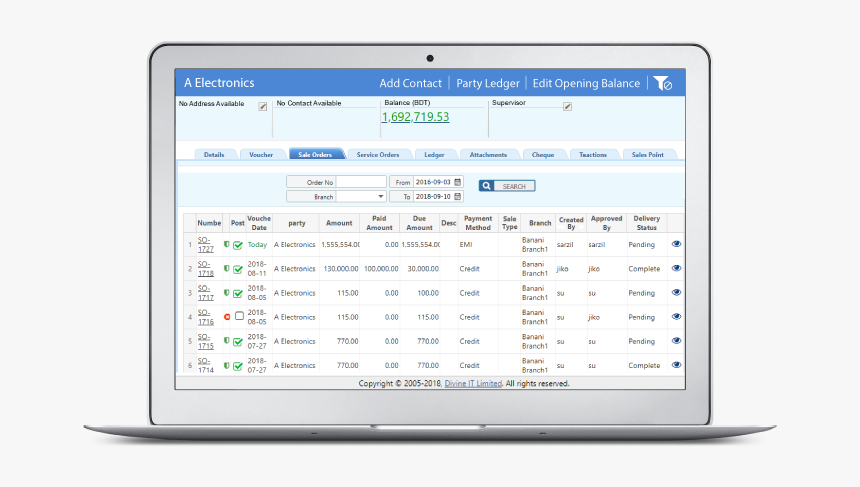Toggle post checkbox for SO-1715
The height and width of the screenshot is (487, 860).
click(x=238, y=341)
